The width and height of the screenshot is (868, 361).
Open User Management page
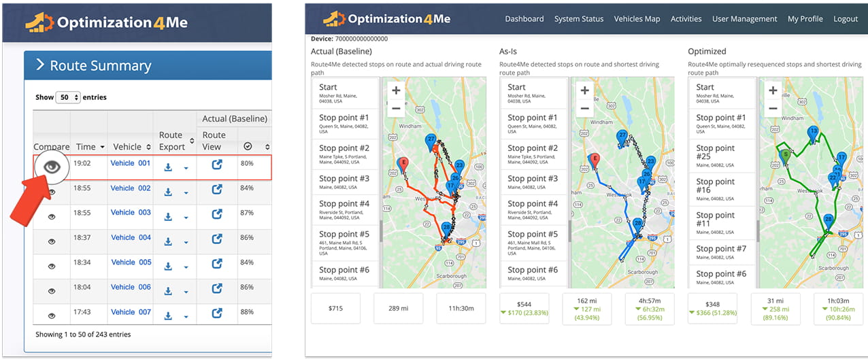pyautogui.click(x=744, y=19)
